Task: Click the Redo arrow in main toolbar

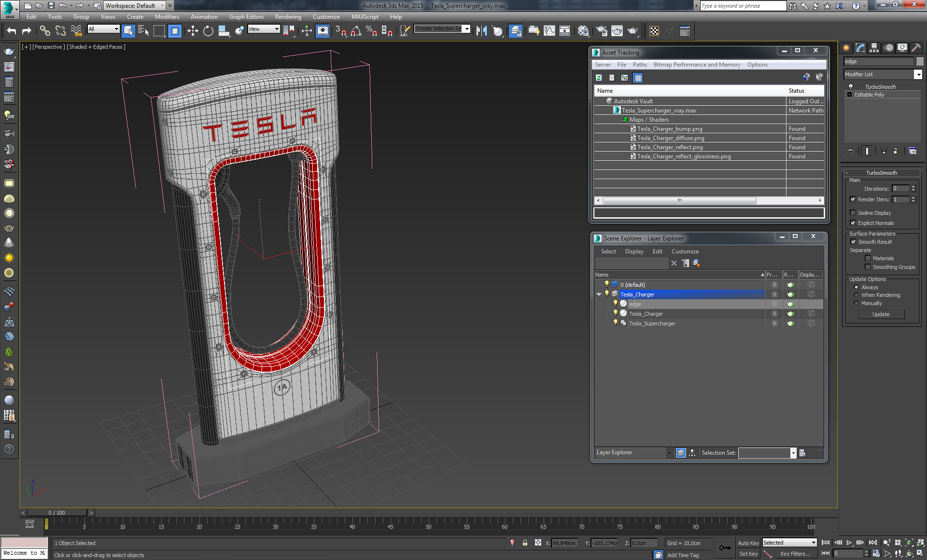Action: point(27,31)
